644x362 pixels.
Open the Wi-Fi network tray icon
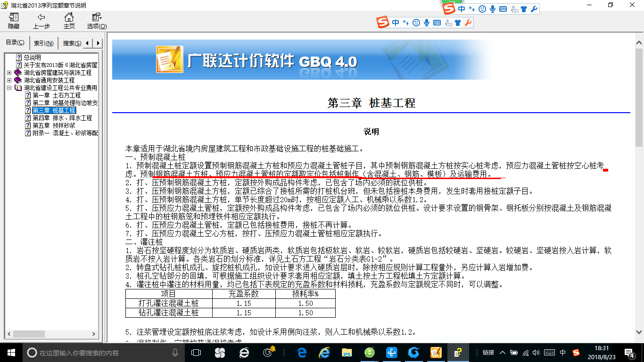(526, 353)
